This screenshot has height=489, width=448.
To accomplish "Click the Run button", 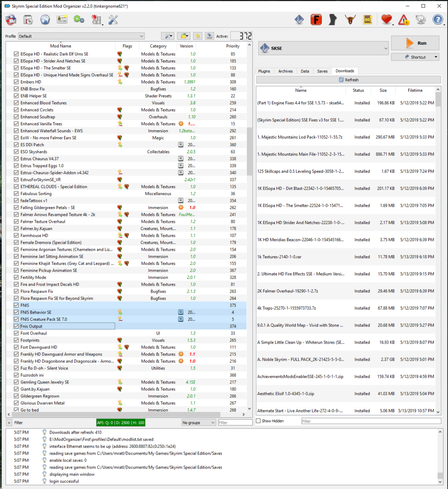I will coord(415,43).
